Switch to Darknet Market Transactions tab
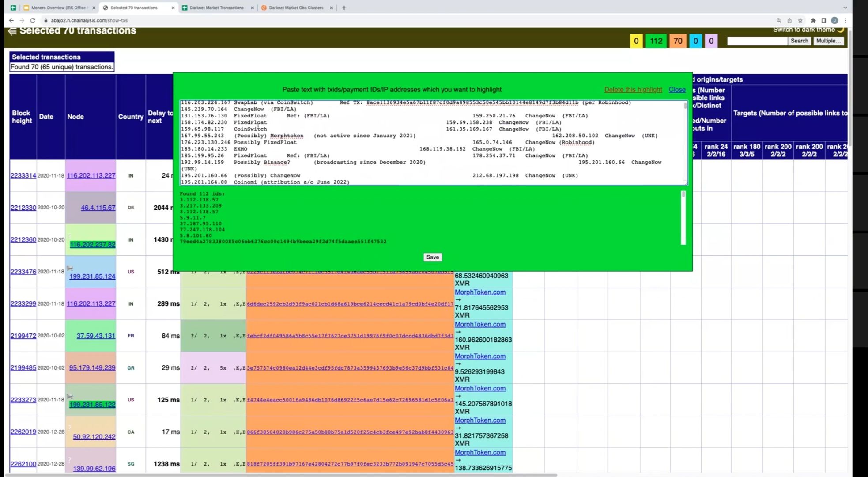The width and height of the screenshot is (868, 477). [x=216, y=8]
